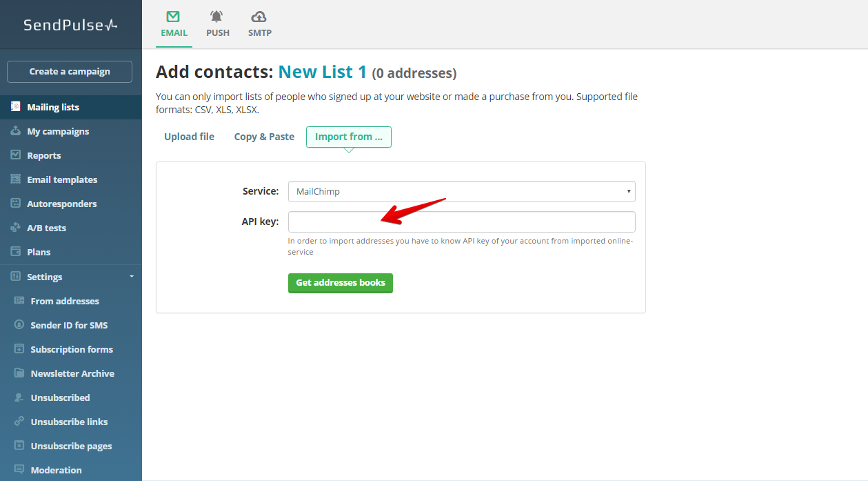Go to Unsubscribe pages in sidebar
868x481 pixels.
(x=71, y=446)
